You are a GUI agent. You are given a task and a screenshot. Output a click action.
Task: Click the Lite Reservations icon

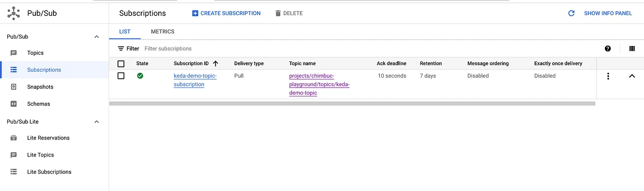coord(14,138)
